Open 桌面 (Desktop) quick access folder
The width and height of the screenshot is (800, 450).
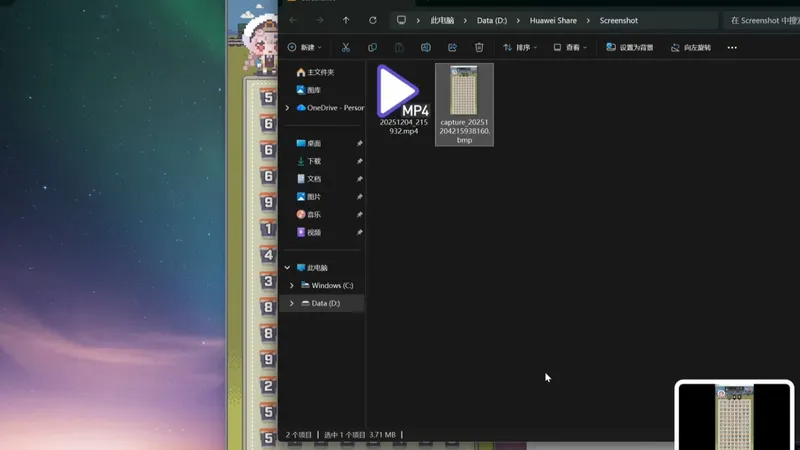309,143
